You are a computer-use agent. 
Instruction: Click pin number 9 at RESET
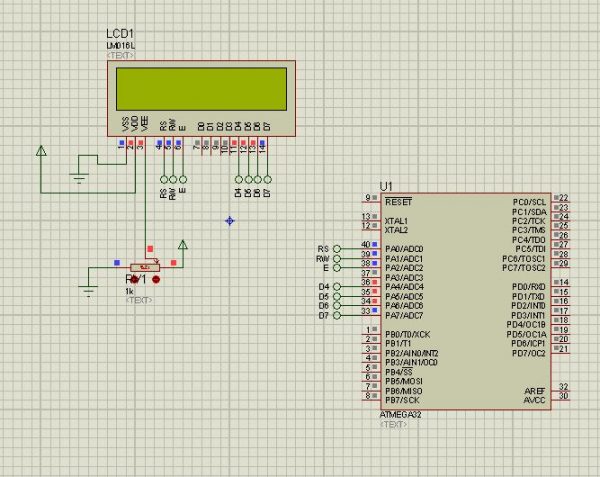[x=368, y=197]
